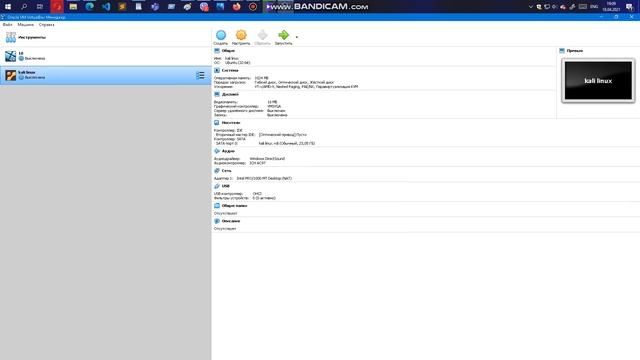This screenshot has height=360, width=640.
Task: Start VM with green Запустить arrow
Action: coord(283,37)
